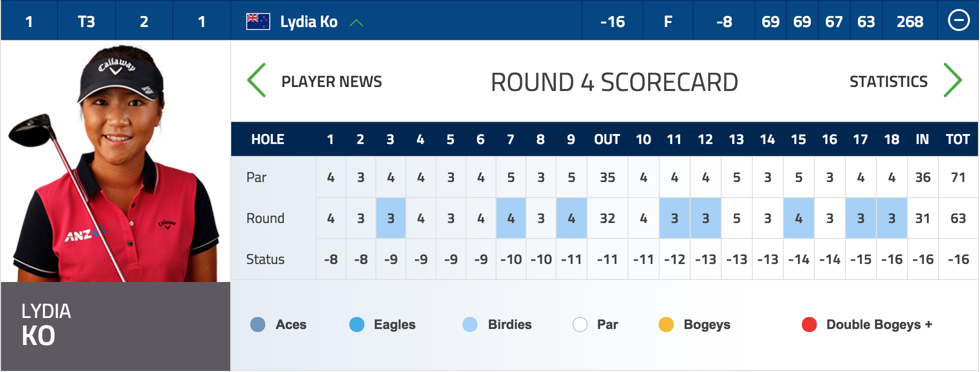Screen dimensions: 980x372
Task: Click the total strokes 268 in header
Action: [x=910, y=21]
